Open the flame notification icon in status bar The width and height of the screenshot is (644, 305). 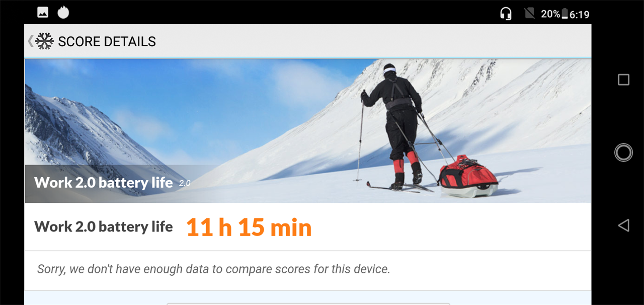tap(63, 12)
